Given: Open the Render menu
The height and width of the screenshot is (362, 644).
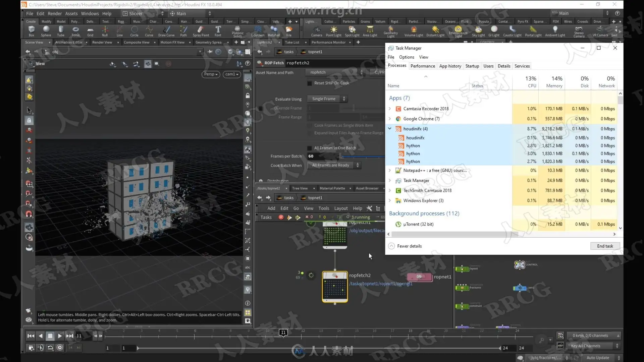Looking at the screenshot, I should [x=54, y=13].
